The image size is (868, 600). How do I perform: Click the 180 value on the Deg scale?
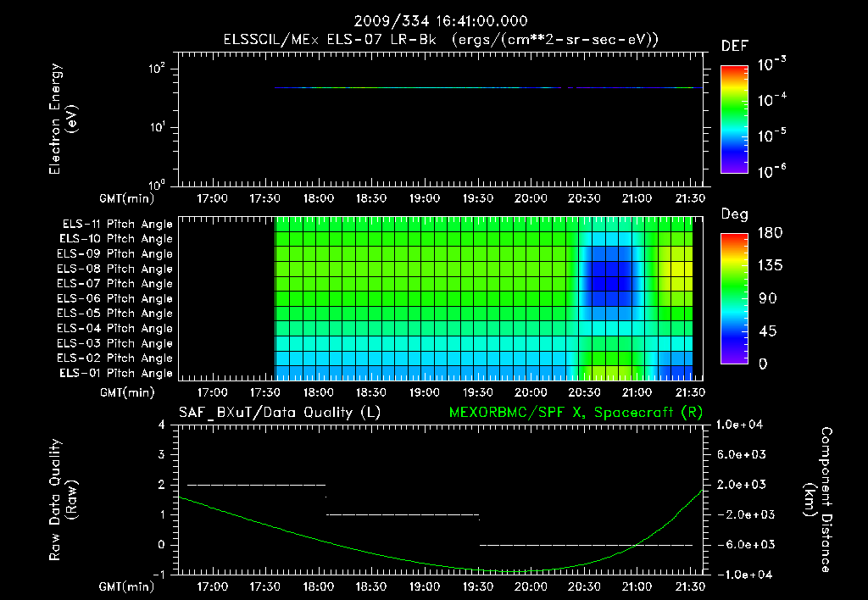coord(770,233)
